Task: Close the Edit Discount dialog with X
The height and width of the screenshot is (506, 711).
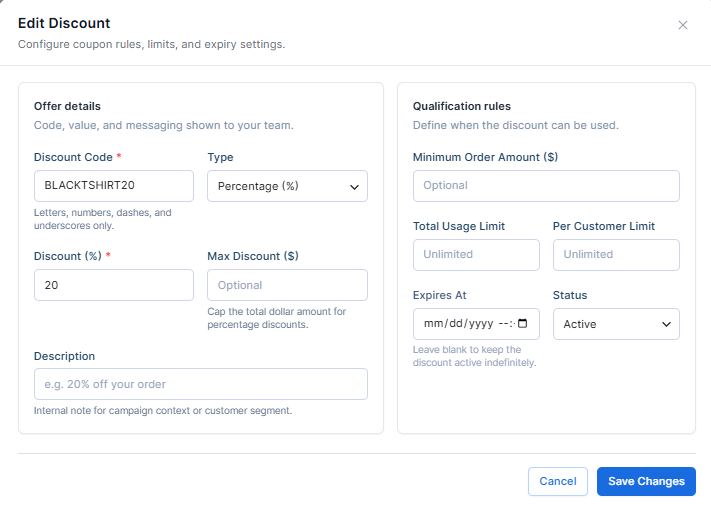Action: (682, 25)
